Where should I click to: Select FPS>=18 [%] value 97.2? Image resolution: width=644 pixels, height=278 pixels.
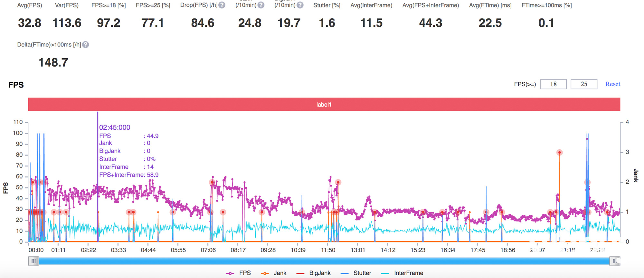(109, 23)
